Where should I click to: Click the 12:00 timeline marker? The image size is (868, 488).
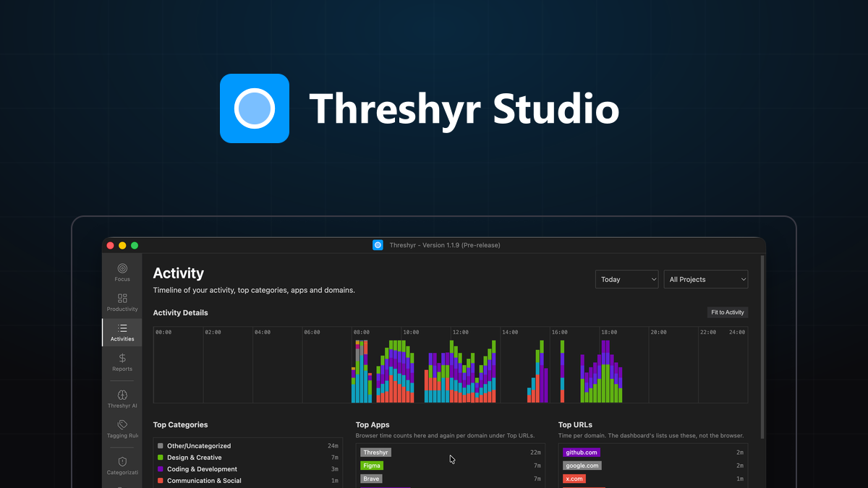pyautogui.click(x=460, y=333)
